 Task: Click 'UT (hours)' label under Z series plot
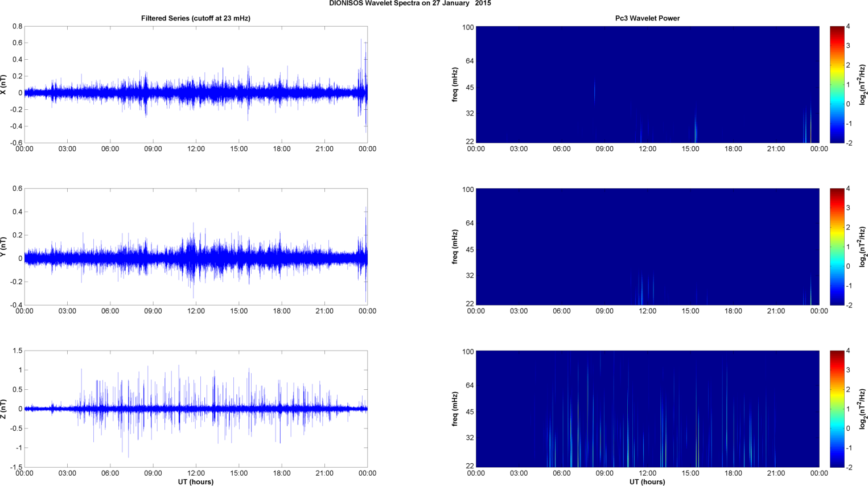196,482
